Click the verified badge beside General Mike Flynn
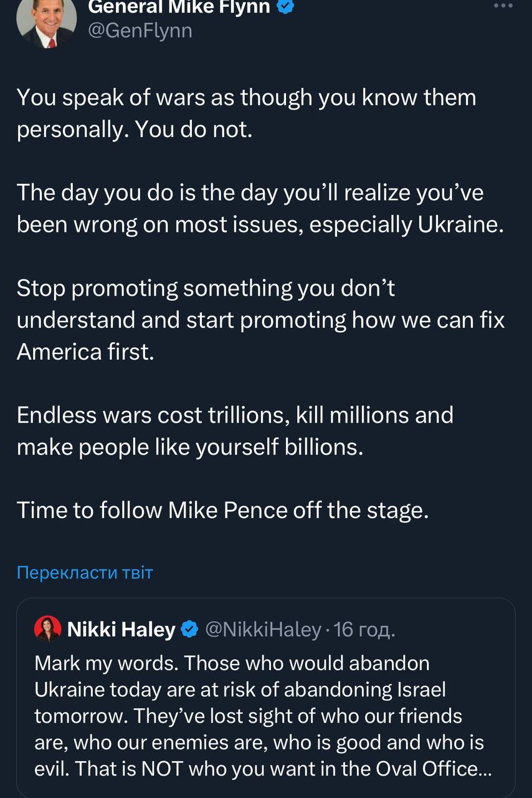 285,7
